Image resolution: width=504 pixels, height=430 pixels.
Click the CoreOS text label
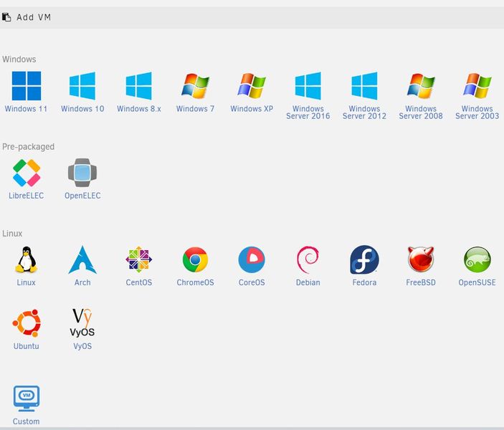pyautogui.click(x=252, y=282)
